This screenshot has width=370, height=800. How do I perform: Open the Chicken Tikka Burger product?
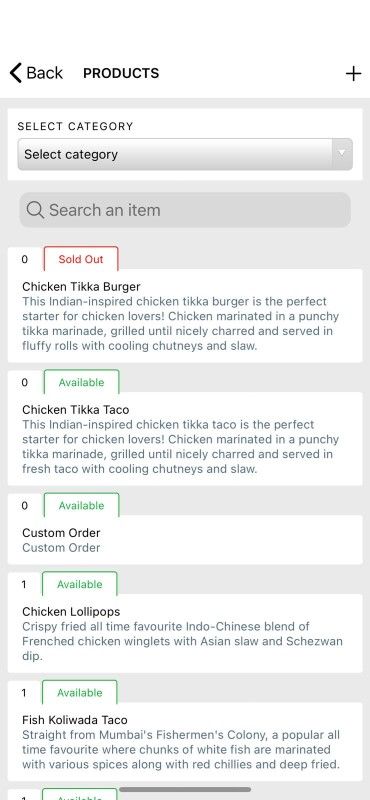(x=185, y=316)
